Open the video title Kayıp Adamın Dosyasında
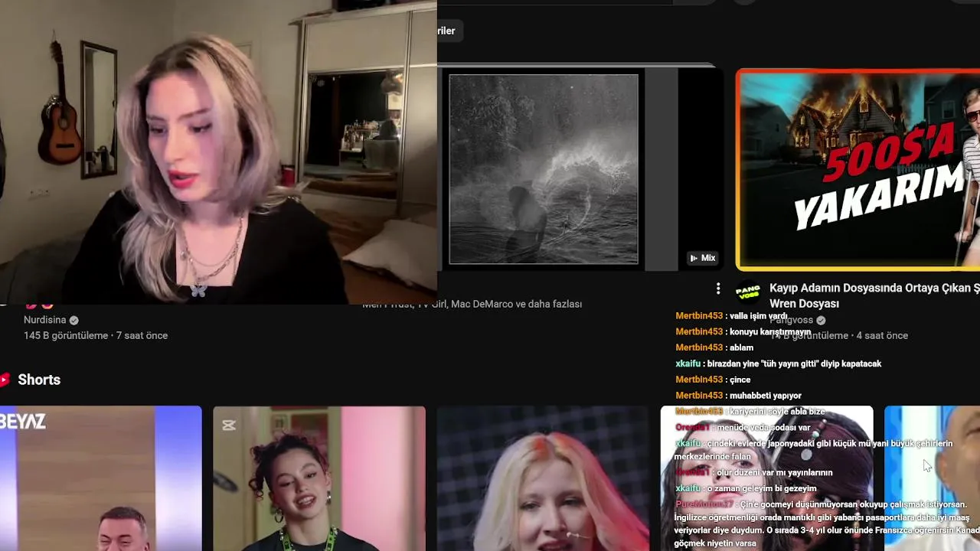Image resolution: width=980 pixels, height=551 pixels. (x=874, y=295)
